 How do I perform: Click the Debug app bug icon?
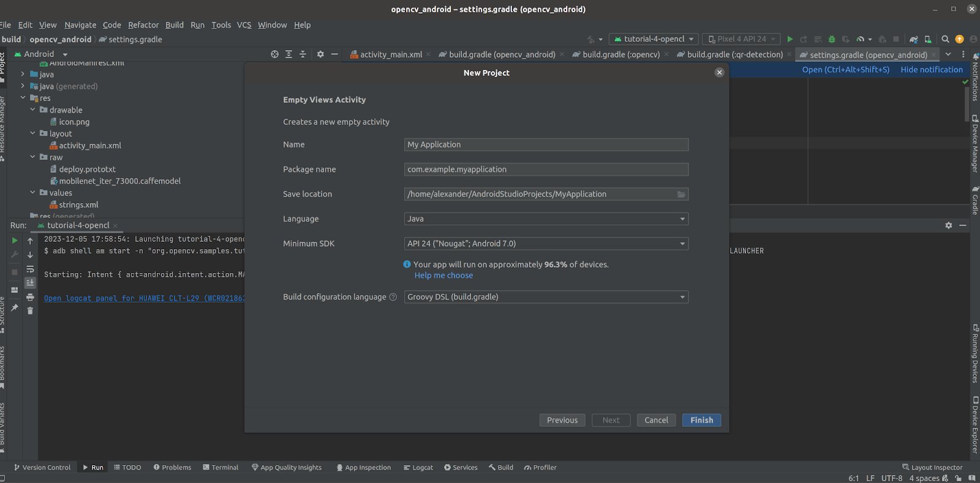(x=831, y=39)
